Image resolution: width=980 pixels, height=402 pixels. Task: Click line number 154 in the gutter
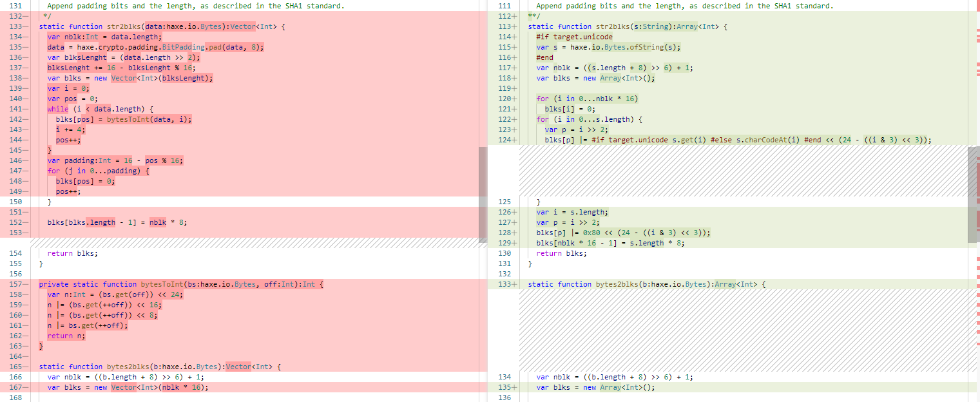[x=15, y=253]
